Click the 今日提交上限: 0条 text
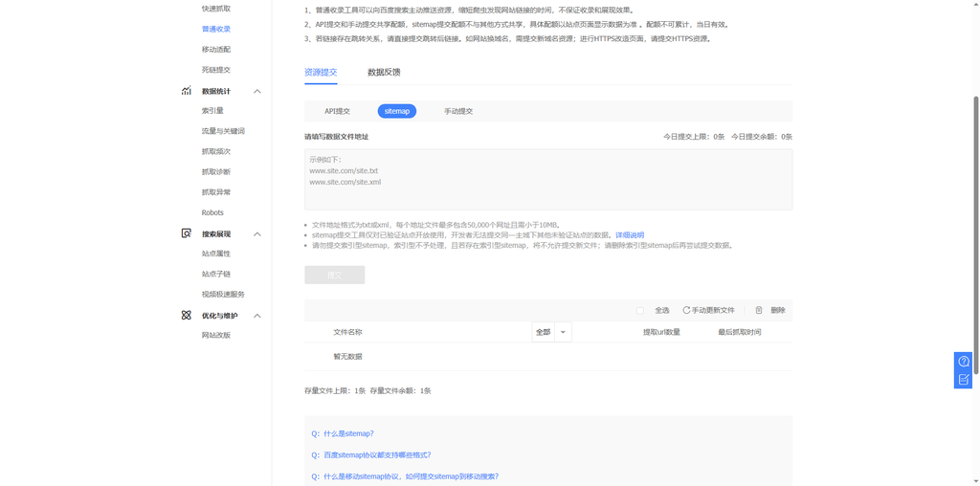The height and width of the screenshot is (486, 980). click(694, 136)
